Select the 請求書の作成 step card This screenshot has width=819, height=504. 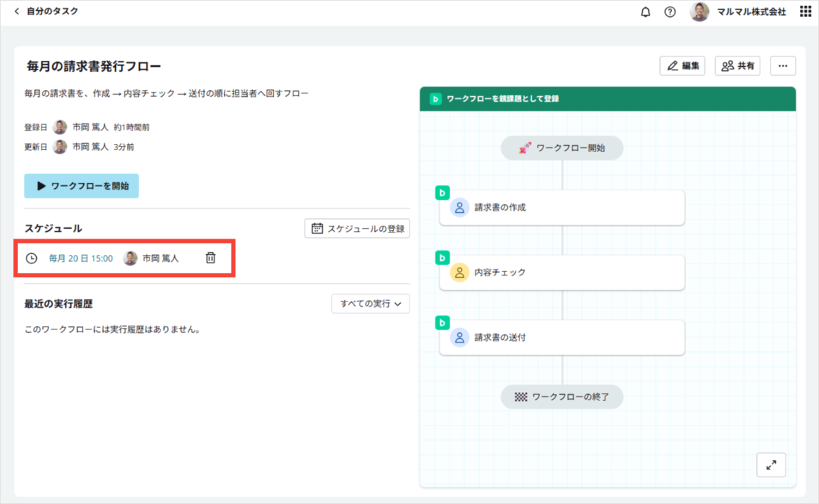[x=562, y=207]
